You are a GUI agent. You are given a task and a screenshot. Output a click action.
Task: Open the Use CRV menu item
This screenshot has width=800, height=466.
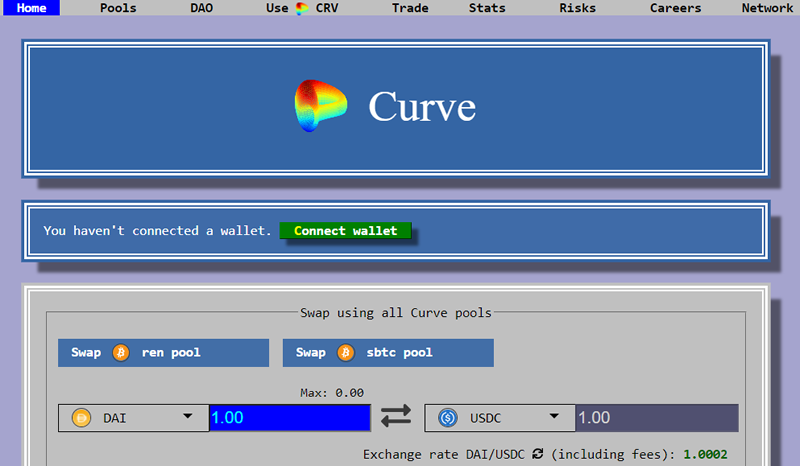[x=302, y=8]
